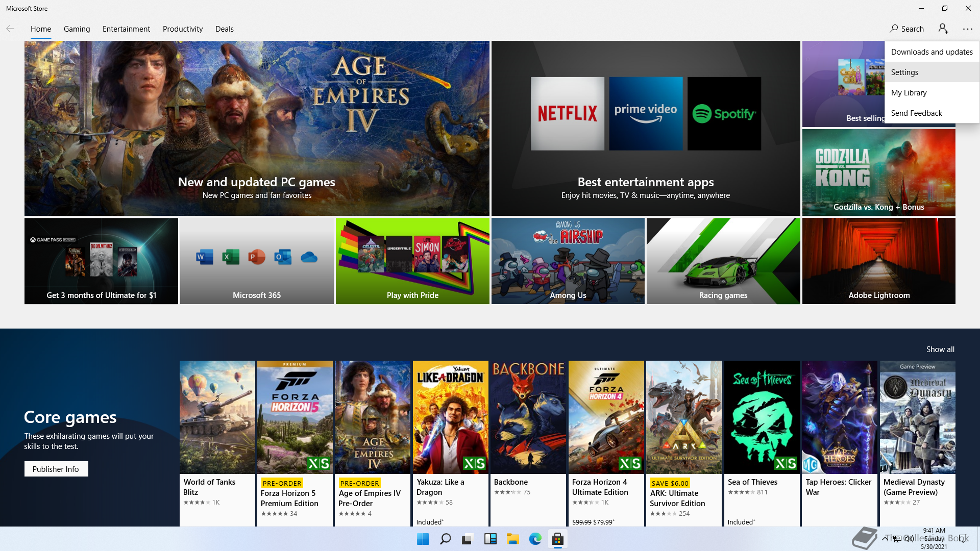Open the Adobe Lightroom tile
The height and width of the screenshot is (551, 980).
(x=878, y=261)
